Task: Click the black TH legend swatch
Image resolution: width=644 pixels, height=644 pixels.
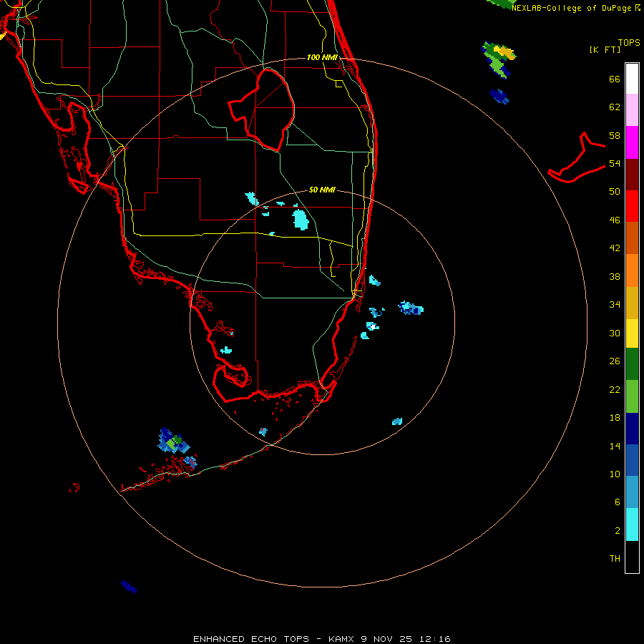Action: pos(632,557)
